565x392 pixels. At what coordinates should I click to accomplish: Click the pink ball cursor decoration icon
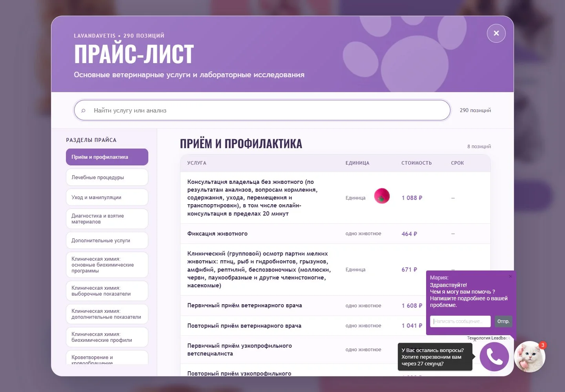(382, 196)
